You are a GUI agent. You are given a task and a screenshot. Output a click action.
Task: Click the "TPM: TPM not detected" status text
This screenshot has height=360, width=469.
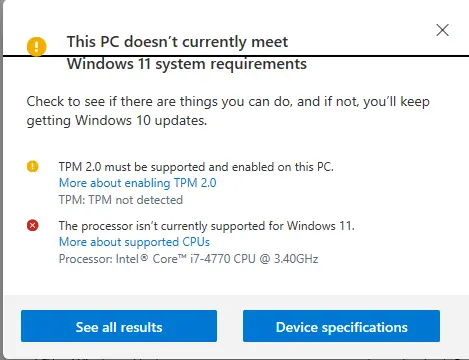tap(121, 200)
